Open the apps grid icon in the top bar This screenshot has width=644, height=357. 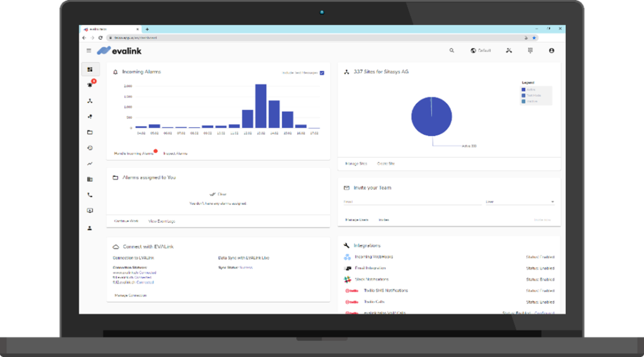pyautogui.click(x=530, y=50)
